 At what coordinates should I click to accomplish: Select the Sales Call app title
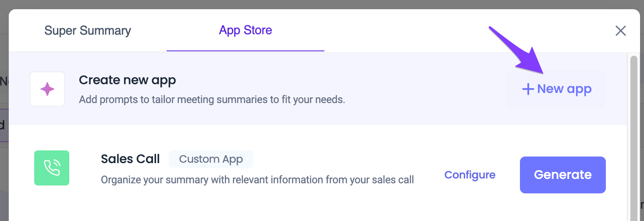[x=130, y=159]
